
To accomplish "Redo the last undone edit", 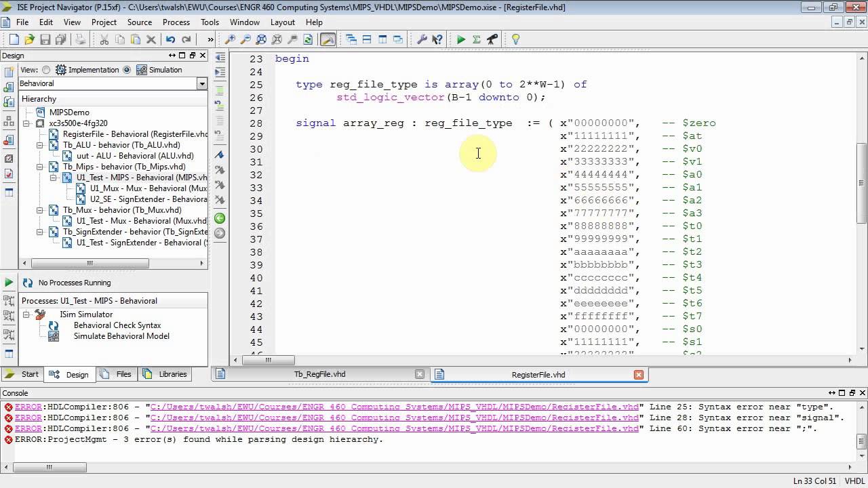I will click(x=186, y=39).
